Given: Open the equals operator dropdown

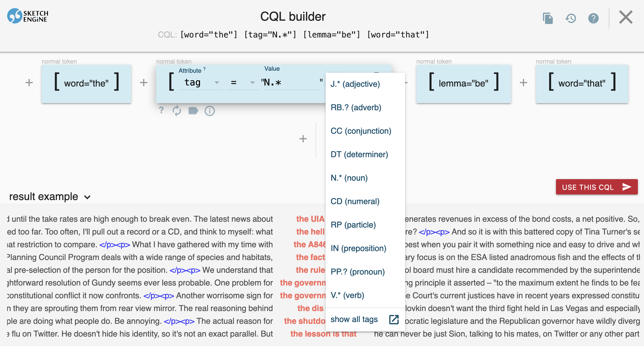Looking at the screenshot, I should coord(242,83).
